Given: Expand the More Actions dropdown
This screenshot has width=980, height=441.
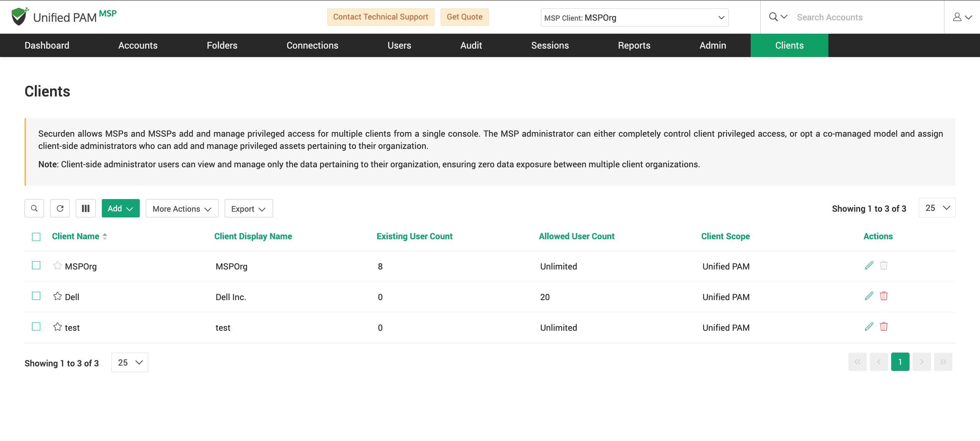Looking at the screenshot, I should click(182, 208).
